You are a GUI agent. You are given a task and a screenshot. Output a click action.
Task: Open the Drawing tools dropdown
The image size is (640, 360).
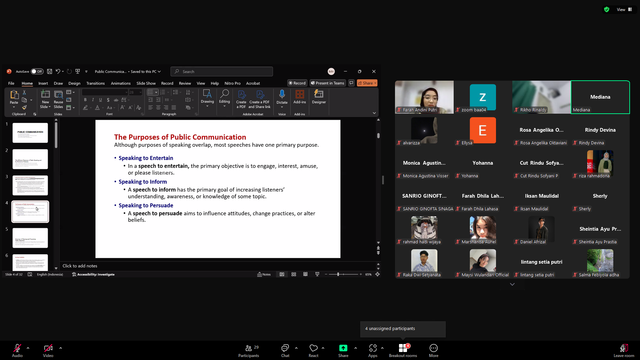pyautogui.click(x=207, y=98)
